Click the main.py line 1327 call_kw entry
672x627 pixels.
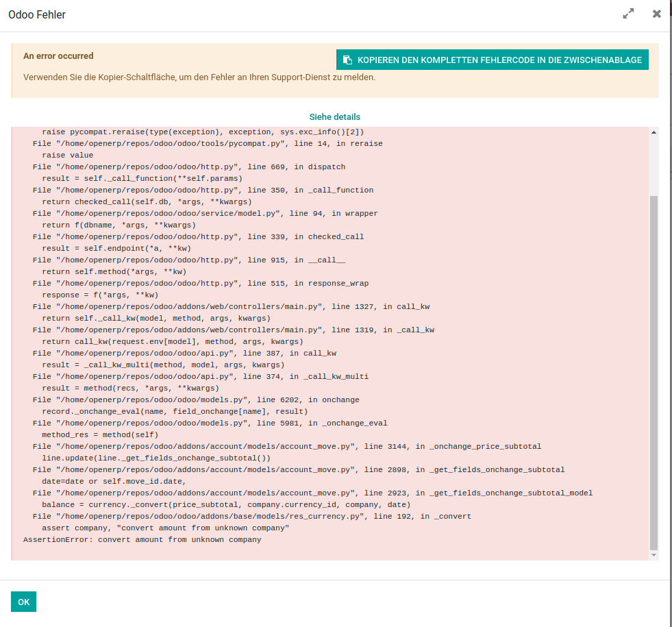coord(231,307)
